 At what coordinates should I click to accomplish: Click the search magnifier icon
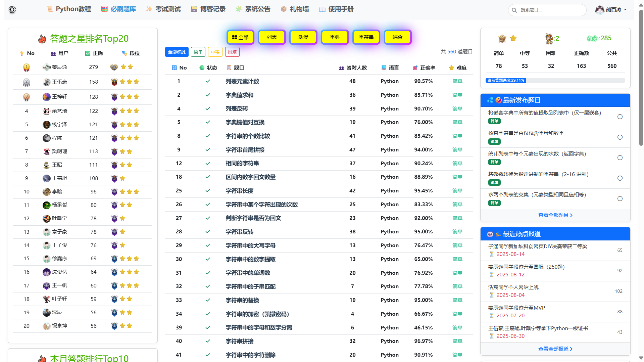pos(514,10)
